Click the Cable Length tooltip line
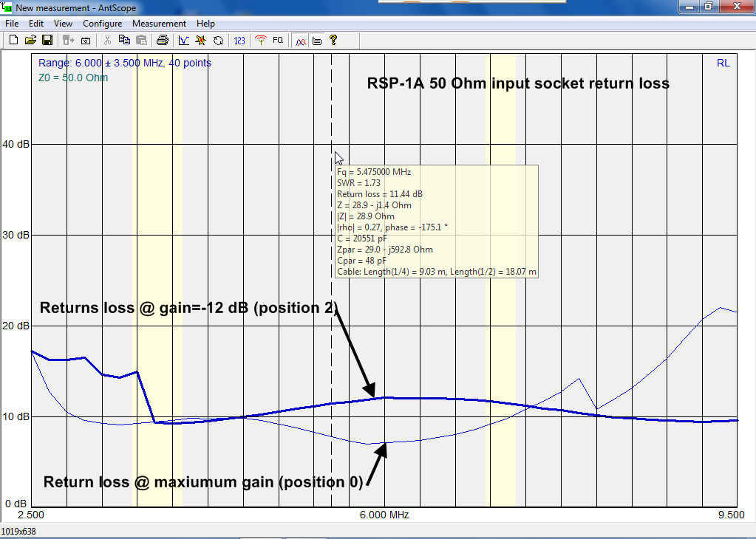The height and width of the screenshot is (539, 756). pyautogui.click(x=437, y=272)
